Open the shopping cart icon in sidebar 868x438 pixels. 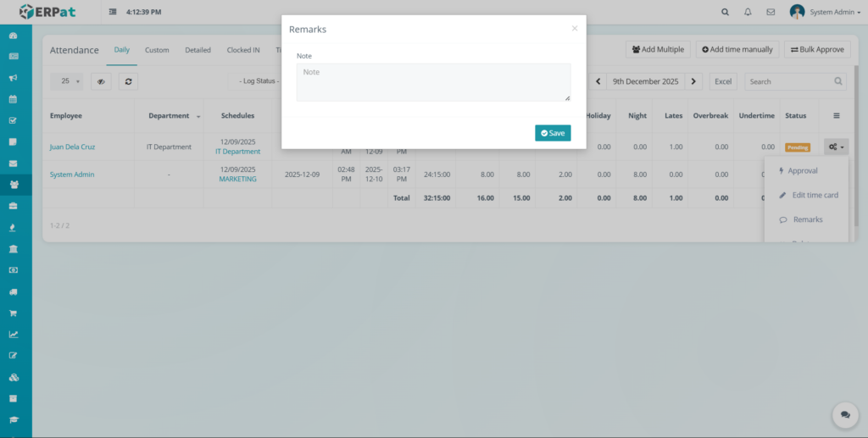[x=14, y=313]
